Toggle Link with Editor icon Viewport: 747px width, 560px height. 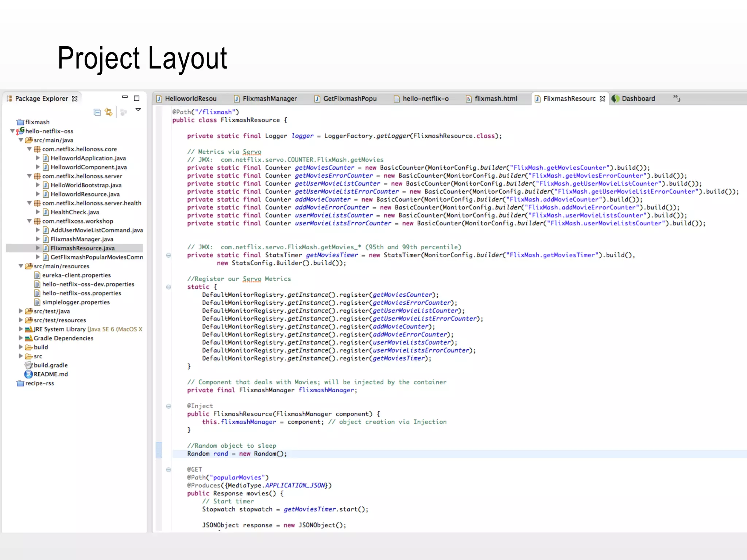[109, 112]
